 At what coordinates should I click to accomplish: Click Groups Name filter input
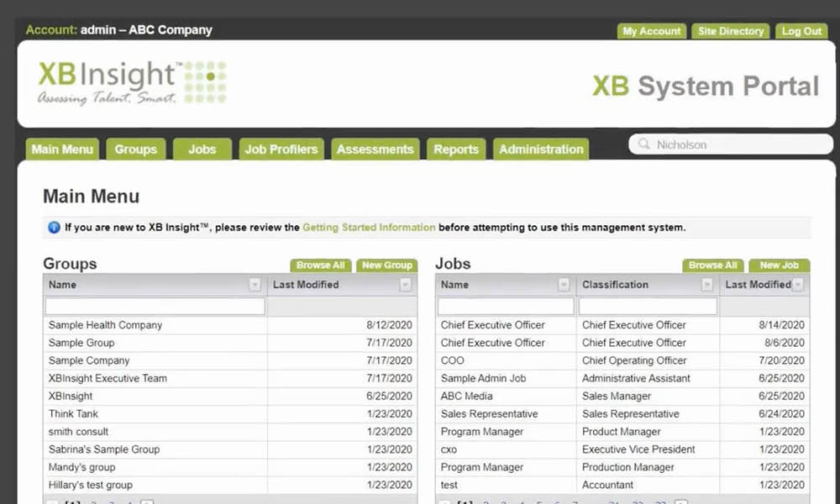tap(155, 307)
